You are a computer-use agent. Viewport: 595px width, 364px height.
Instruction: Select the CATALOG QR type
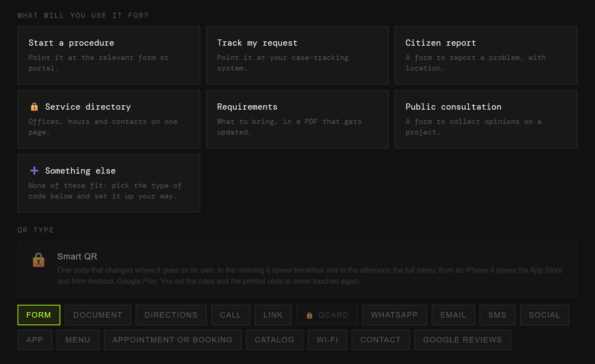pos(274,340)
